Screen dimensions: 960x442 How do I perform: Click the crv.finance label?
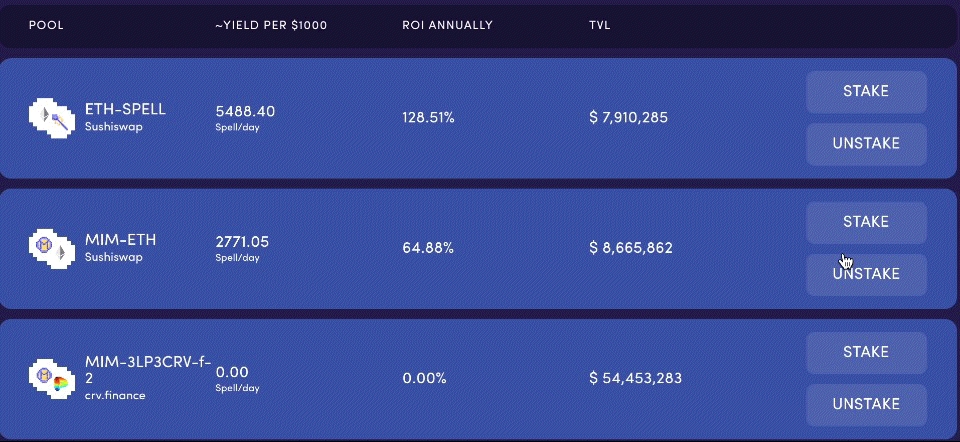[115, 396]
